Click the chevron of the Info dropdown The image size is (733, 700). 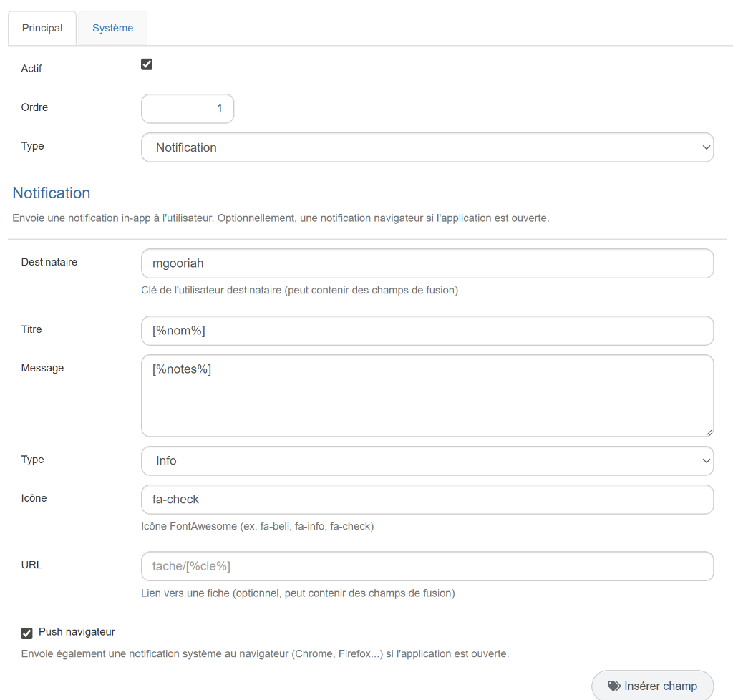(x=707, y=461)
